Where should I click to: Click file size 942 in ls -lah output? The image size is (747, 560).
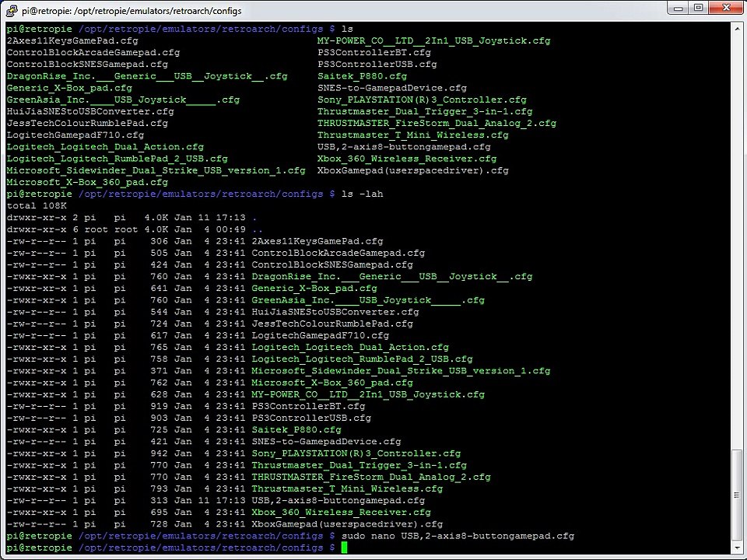click(159, 453)
